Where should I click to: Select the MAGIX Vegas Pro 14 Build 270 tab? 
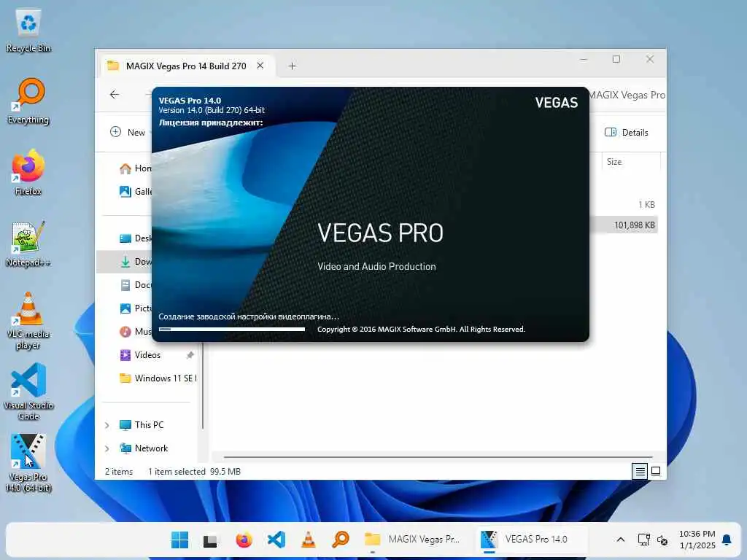[187, 66]
